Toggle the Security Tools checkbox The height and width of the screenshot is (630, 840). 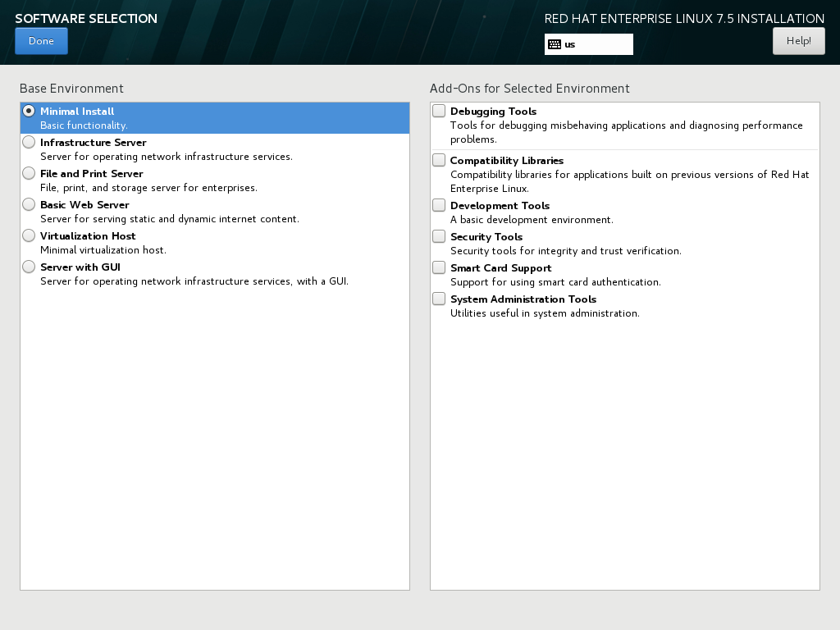click(x=438, y=235)
